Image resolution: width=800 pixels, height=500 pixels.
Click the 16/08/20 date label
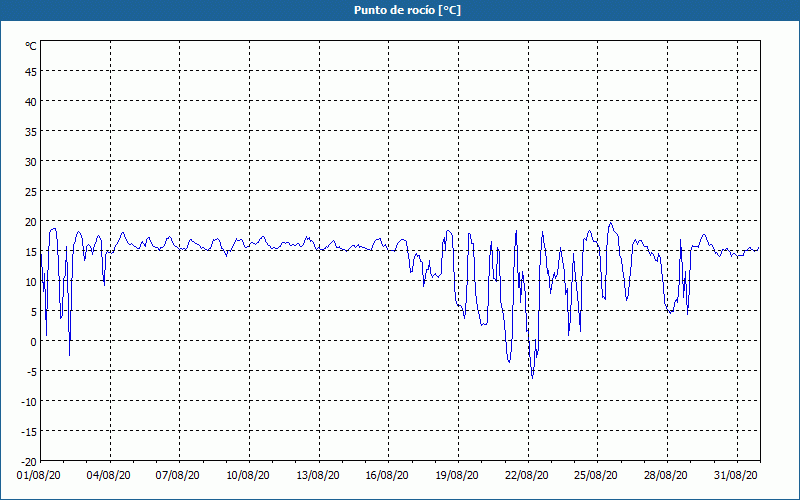pyautogui.click(x=387, y=475)
